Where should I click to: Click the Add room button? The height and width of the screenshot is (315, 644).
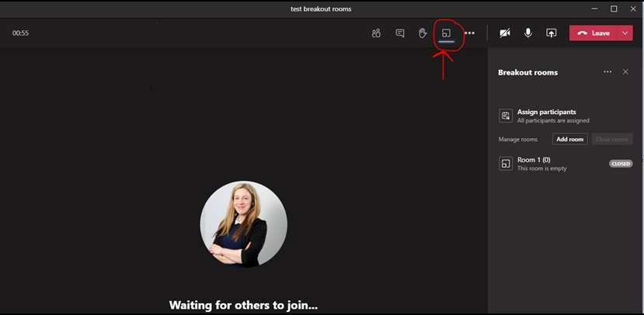pyautogui.click(x=569, y=140)
